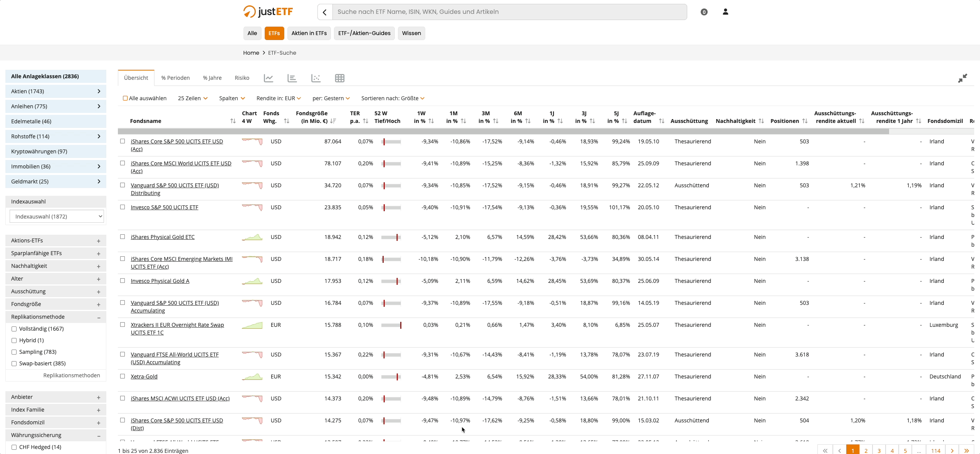This screenshot has height=454, width=980.
Task: Go to last page with double arrow
Action: (x=966, y=451)
